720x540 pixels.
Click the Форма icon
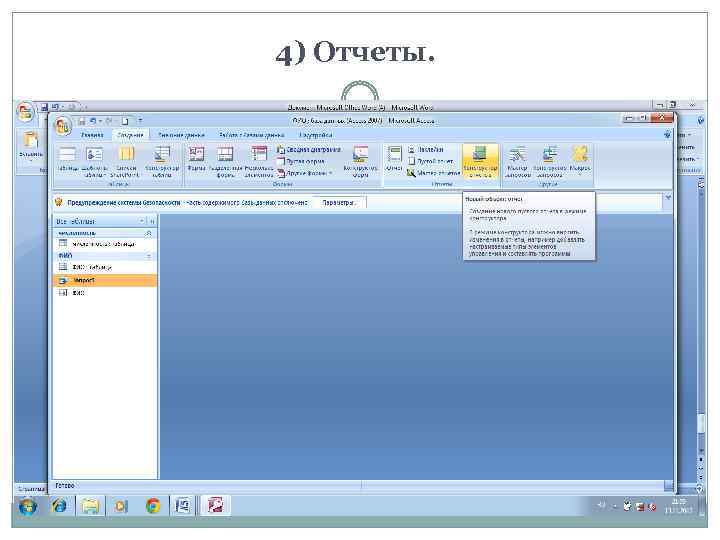pos(197,159)
